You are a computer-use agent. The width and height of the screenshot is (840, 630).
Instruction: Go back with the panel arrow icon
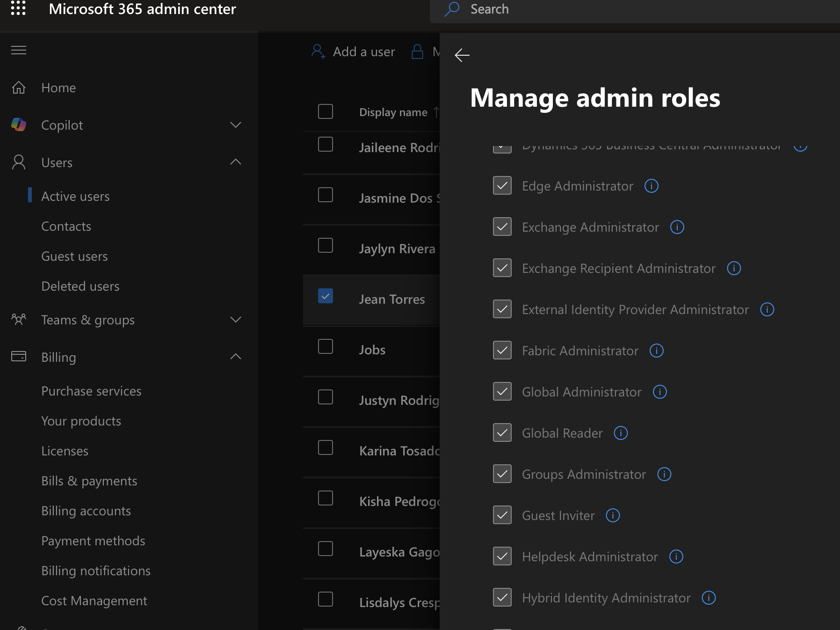(x=462, y=55)
